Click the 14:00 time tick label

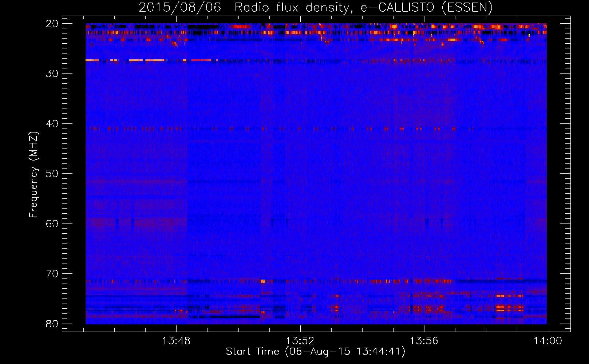(x=548, y=341)
